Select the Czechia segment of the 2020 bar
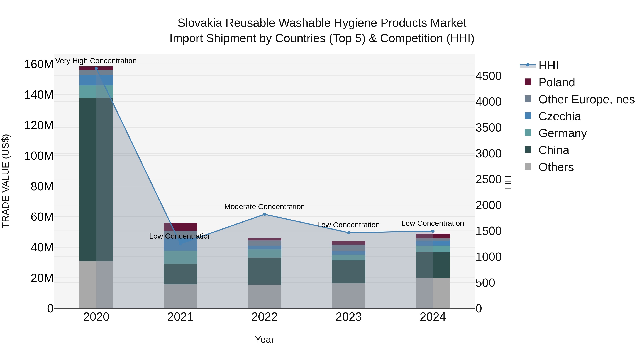Viewport: 644px width, 362px height. coord(96,80)
